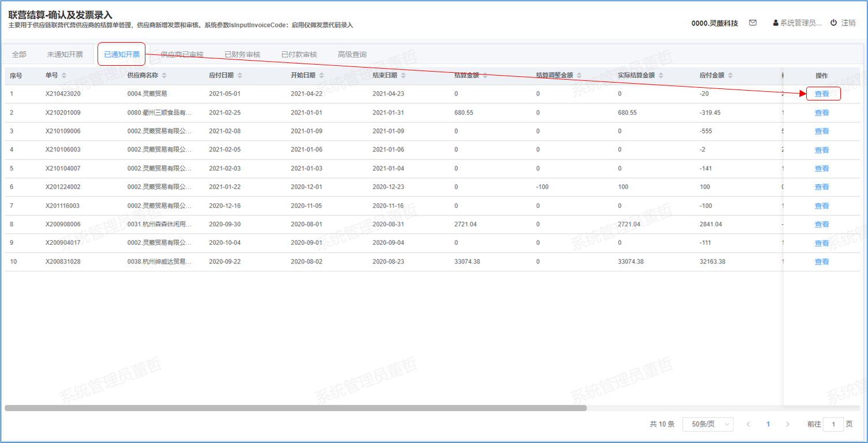
Task: Open 查看 link for row 8 X200908006
Action: click(822, 224)
